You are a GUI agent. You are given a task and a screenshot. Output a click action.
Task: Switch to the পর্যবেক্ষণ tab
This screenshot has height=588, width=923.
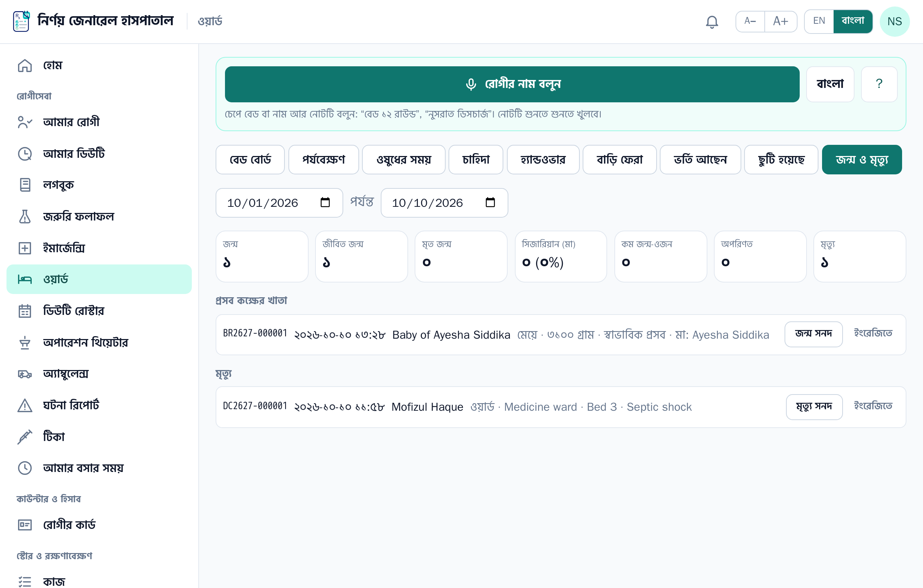tap(323, 160)
